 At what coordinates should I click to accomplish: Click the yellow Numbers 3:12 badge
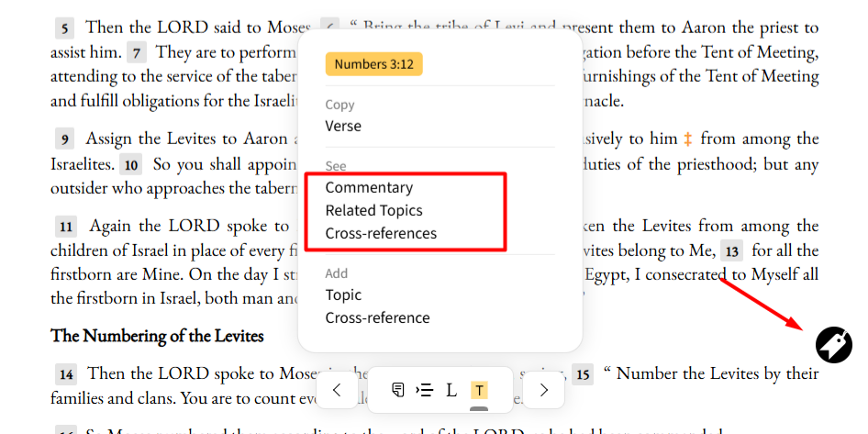(373, 64)
